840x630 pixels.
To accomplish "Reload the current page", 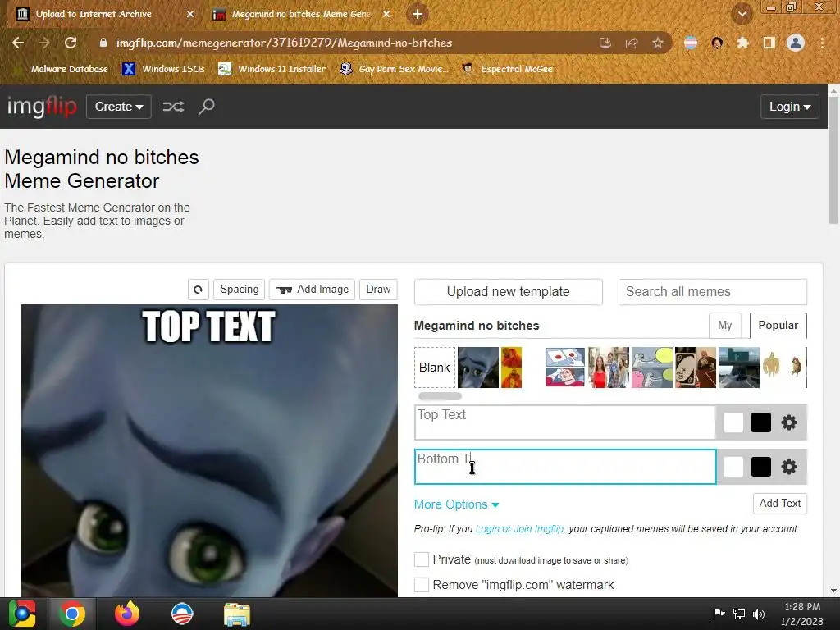I will click(71, 43).
